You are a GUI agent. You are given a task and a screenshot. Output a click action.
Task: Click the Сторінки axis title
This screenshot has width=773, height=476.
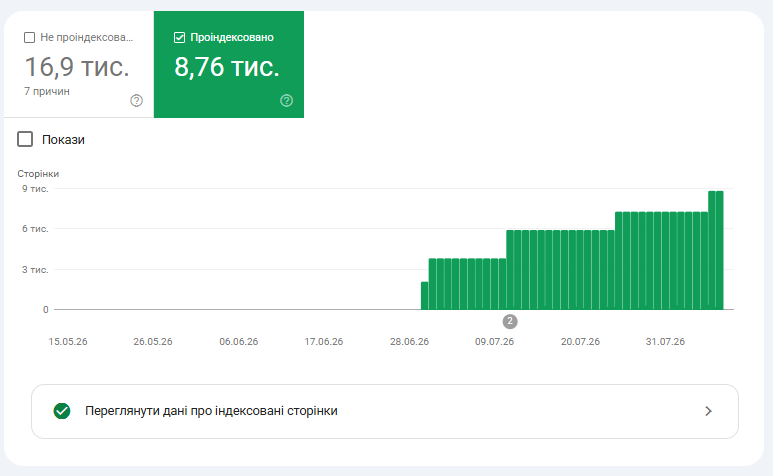[x=38, y=174]
